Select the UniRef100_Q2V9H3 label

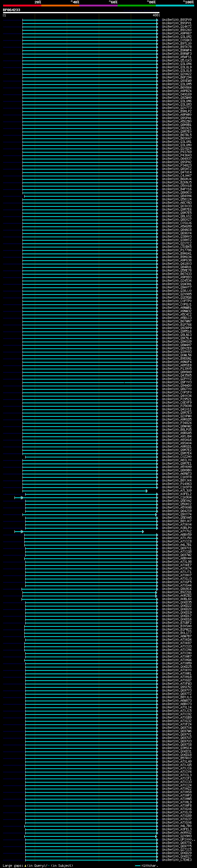[177, 836]
